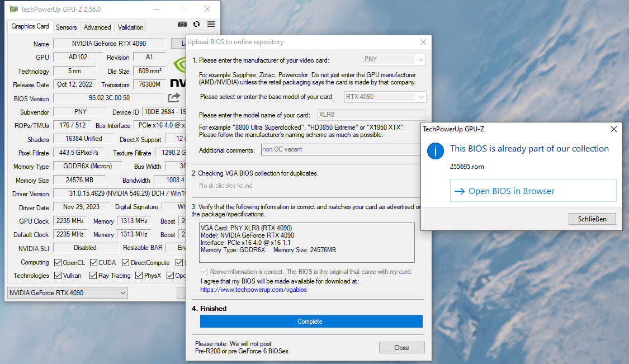Click the Transistors value '76300M'
This screenshot has height=364, width=629.
point(149,84)
